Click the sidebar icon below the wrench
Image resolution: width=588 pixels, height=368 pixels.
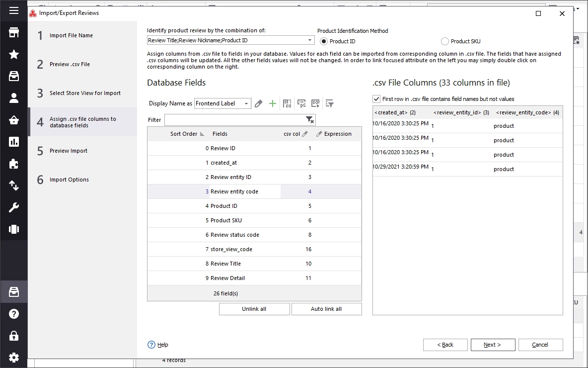14,229
